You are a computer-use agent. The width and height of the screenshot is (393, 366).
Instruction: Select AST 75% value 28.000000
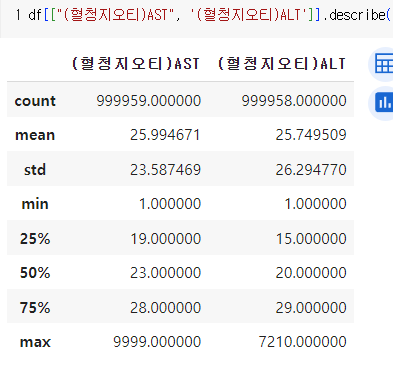pyautogui.click(x=165, y=307)
